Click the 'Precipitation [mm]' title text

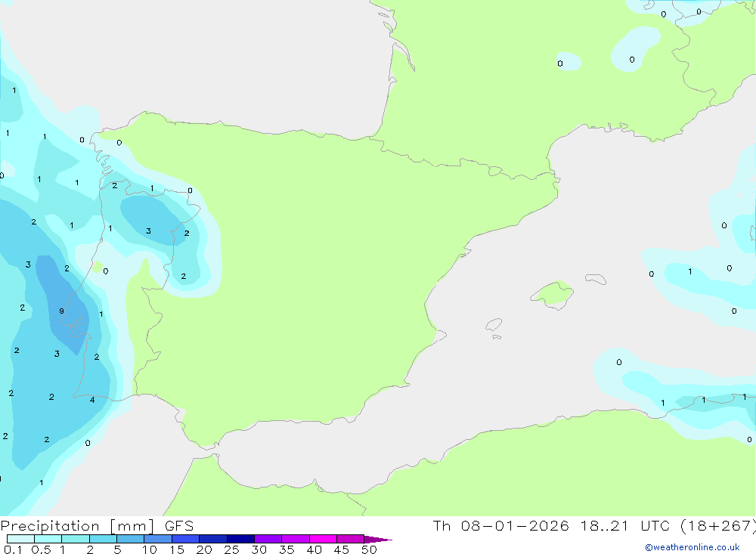[x=77, y=526]
